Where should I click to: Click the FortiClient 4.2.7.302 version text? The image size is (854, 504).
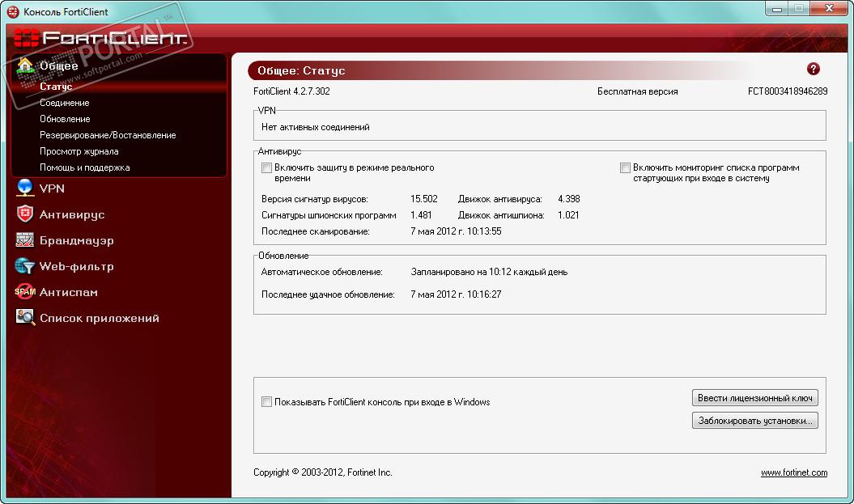(x=291, y=91)
